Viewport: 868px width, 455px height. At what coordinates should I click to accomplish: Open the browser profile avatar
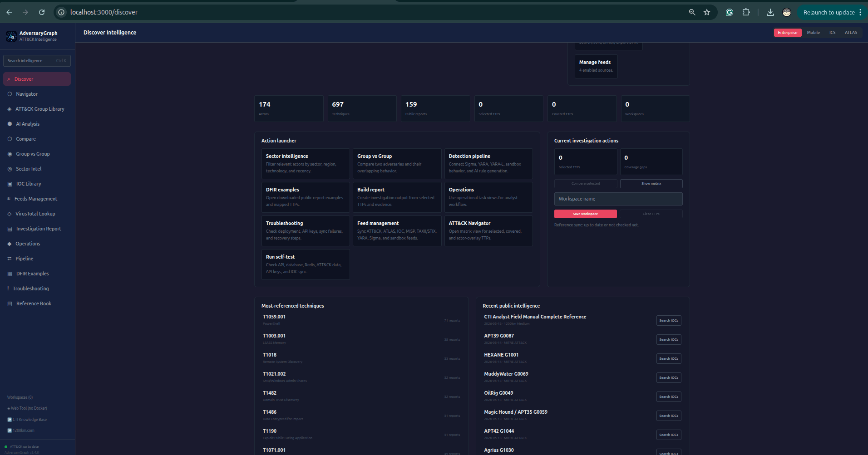pyautogui.click(x=787, y=12)
